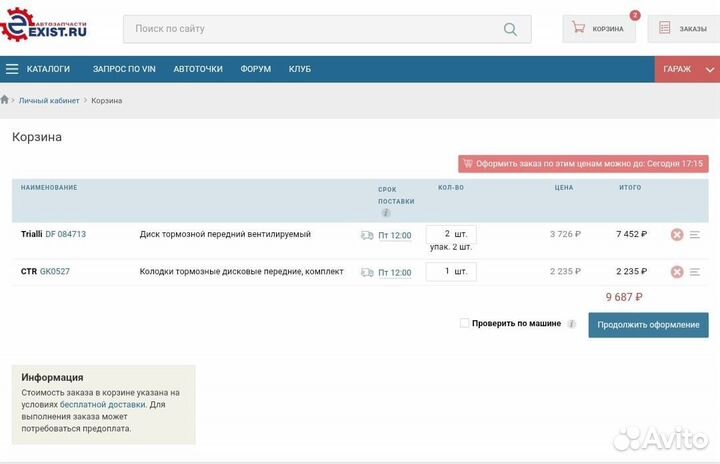The height and width of the screenshot is (464, 720).
Task: Click info icon under Срок поставки header
Action: pos(385,213)
